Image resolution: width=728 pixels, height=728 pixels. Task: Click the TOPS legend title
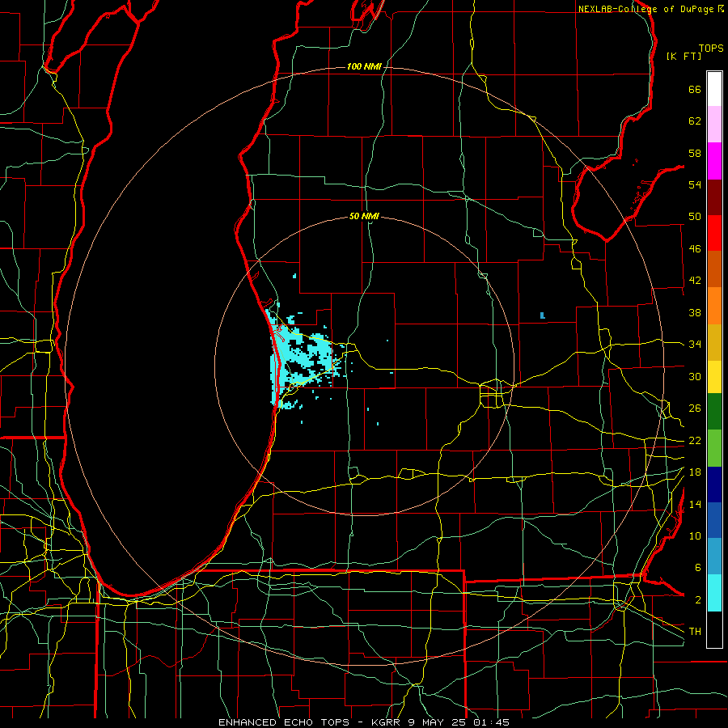click(x=711, y=49)
